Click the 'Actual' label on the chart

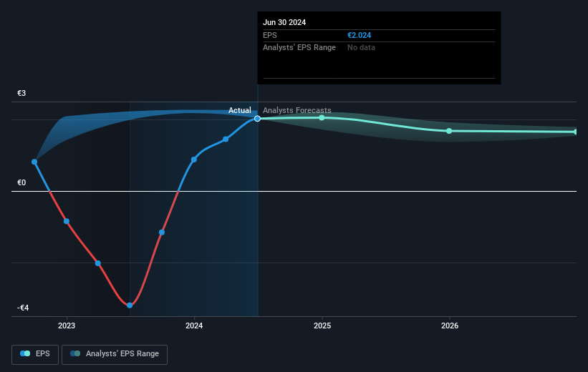pyautogui.click(x=240, y=110)
